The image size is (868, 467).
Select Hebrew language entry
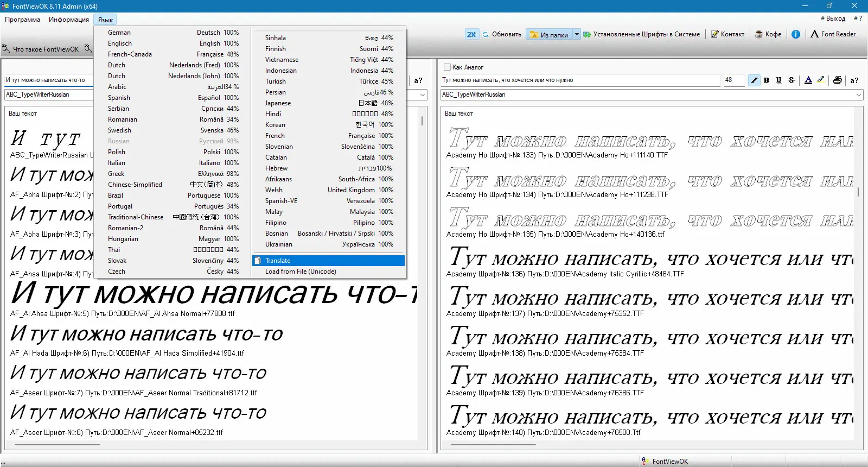(x=329, y=168)
